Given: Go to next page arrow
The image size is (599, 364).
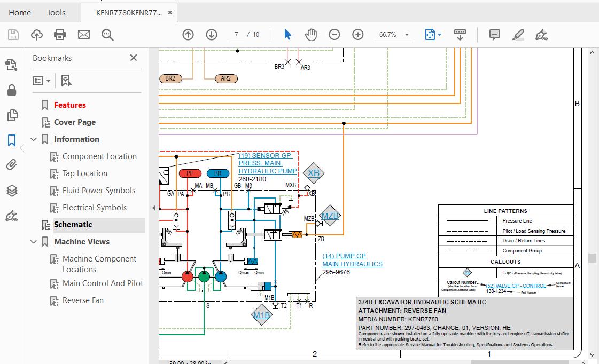Looking at the screenshot, I should tap(212, 35).
